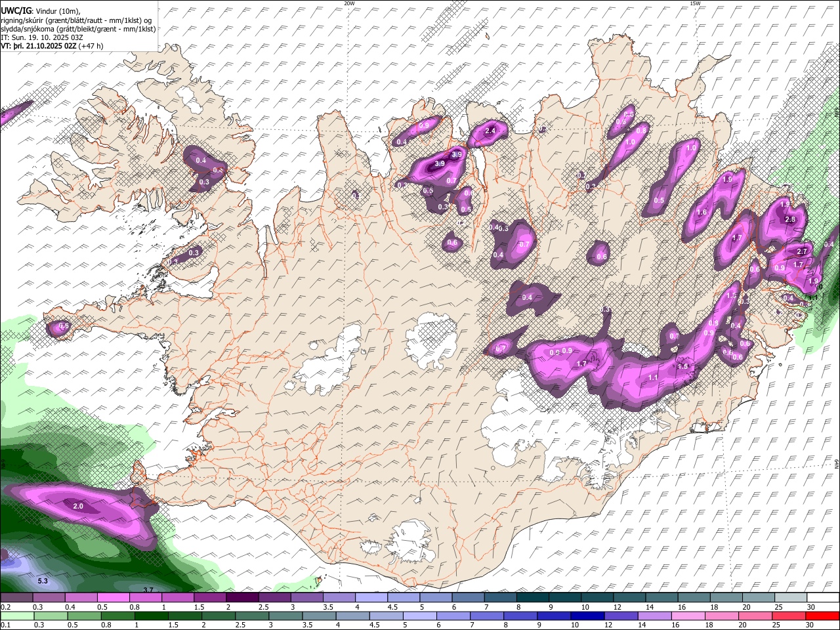Click the '15W' longitude label
The image size is (840, 630).
point(695,3)
